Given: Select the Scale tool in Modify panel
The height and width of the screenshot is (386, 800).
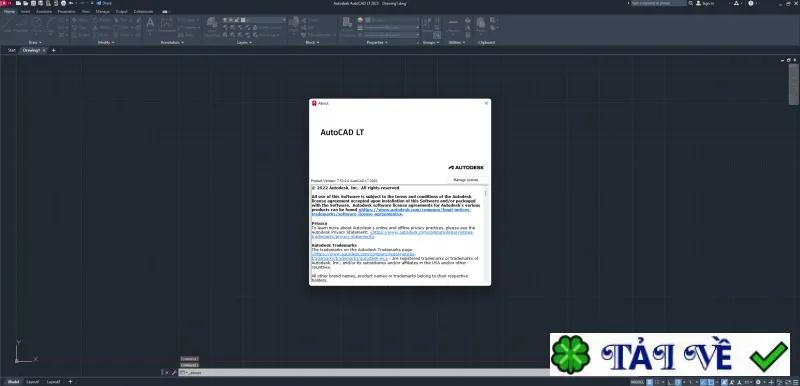Looking at the screenshot, I should pos(101,35).
